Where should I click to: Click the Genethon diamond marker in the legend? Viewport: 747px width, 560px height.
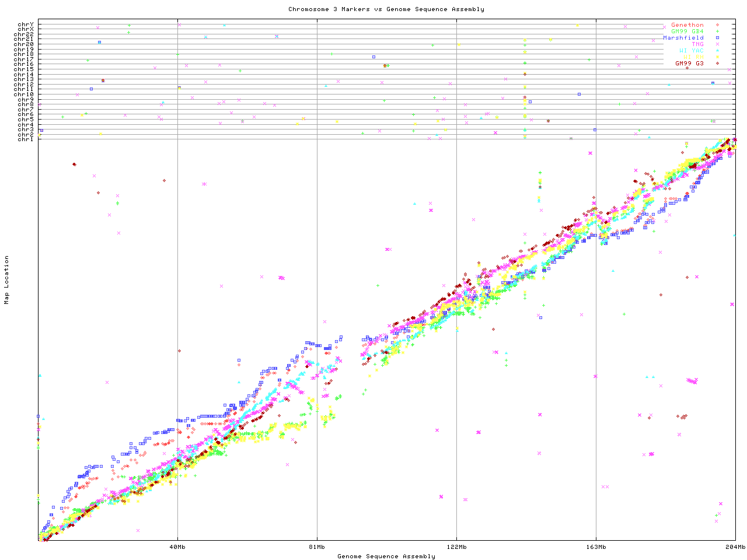pyautogui.click(x=717, y=25)
